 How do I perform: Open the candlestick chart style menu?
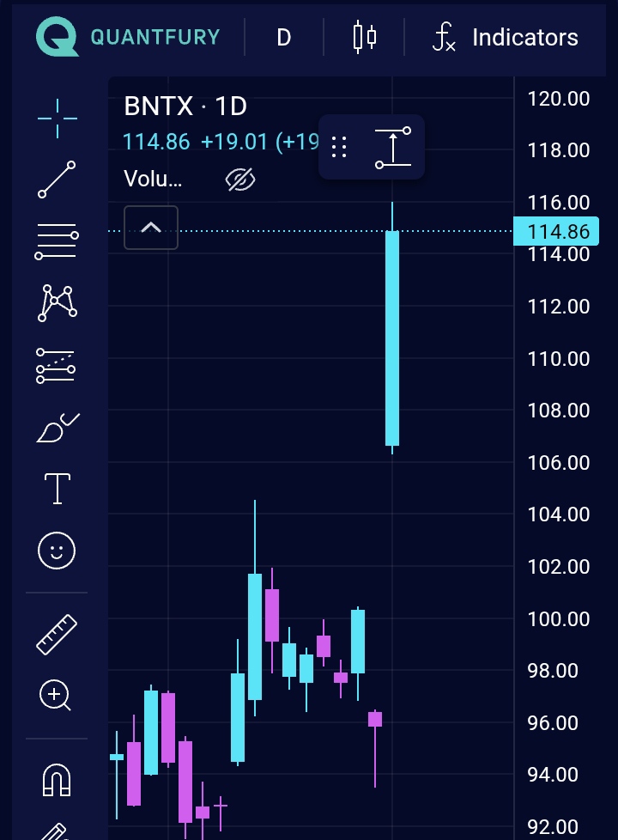point(364,38)
